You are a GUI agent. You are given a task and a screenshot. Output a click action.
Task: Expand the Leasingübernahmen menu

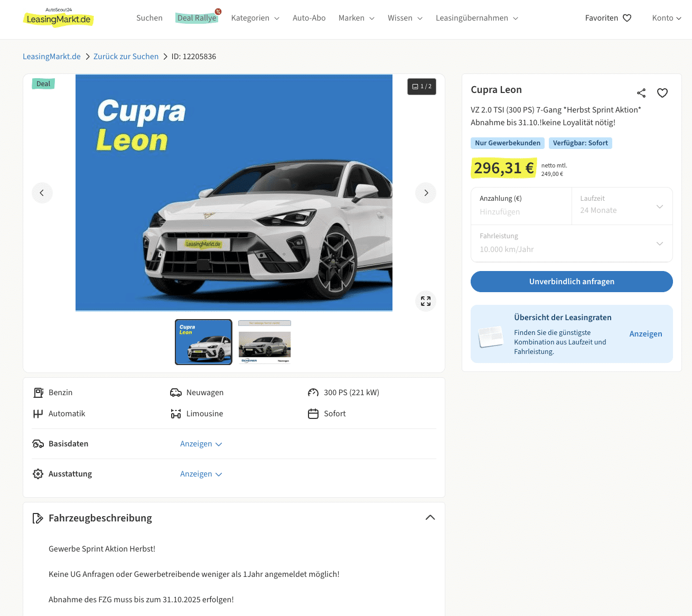coord(477,18)
